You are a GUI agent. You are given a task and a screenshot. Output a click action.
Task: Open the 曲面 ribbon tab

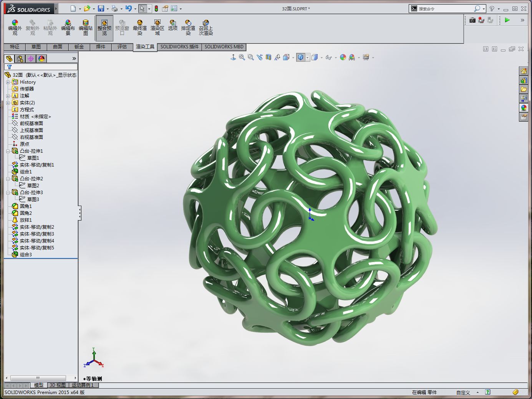click(x=58, y=47)
